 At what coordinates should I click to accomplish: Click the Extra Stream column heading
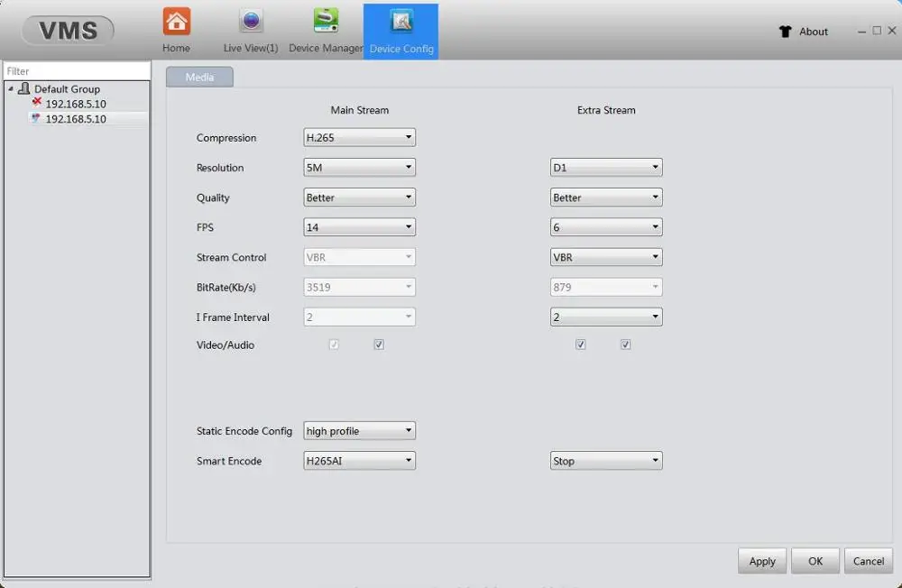click(606, 110)
